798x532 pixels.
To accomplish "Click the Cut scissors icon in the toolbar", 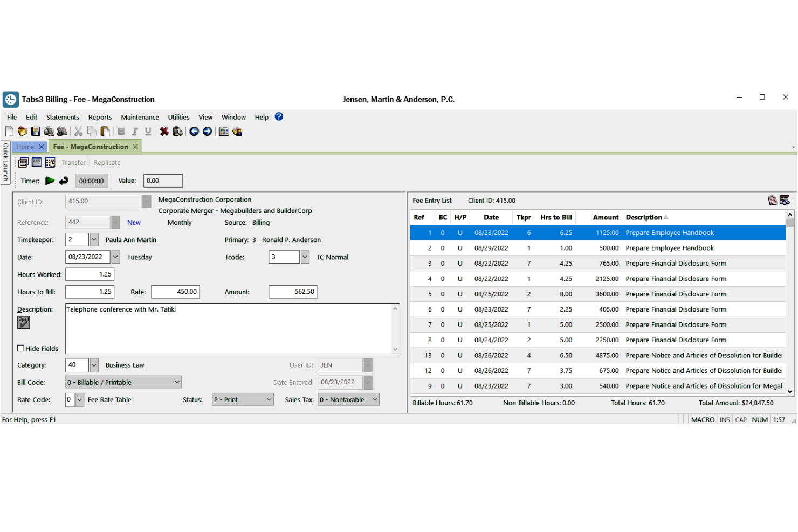I will pos(78,131).
